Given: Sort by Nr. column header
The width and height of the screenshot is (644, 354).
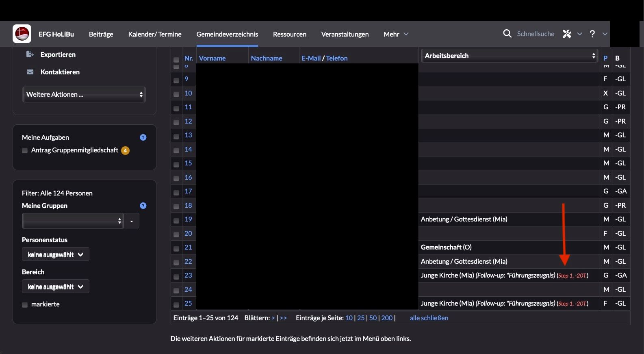Looking at the screenshot, I should coord(189,58).
